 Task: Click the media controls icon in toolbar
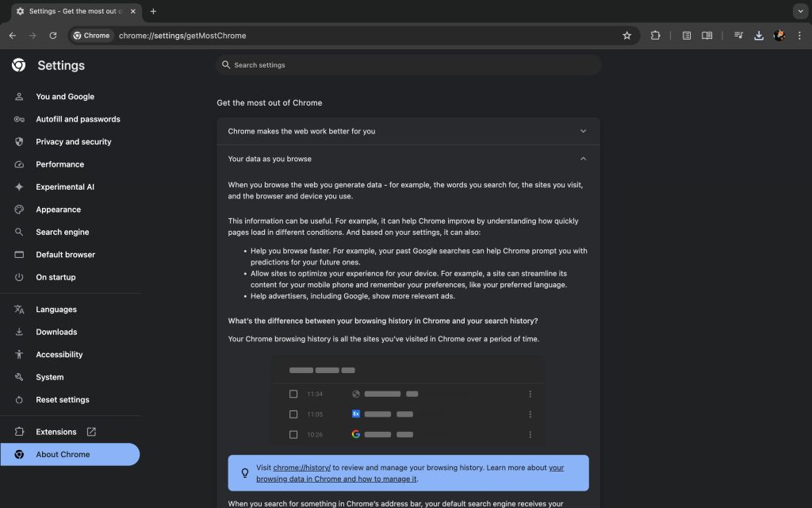click(x=738, y=36)
